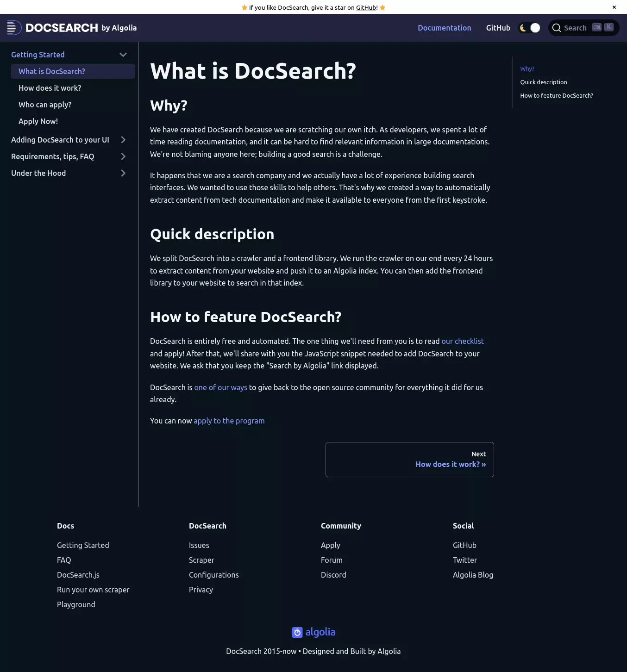Select Apply Now! sidebar item

point(73,121)
